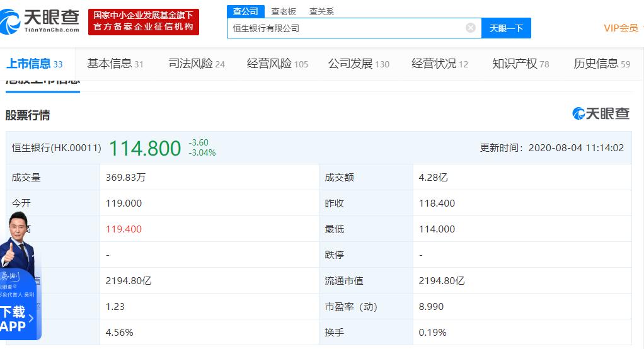
Task: Switch to the 查关系 search tab
Action: (x=321, y=11)
